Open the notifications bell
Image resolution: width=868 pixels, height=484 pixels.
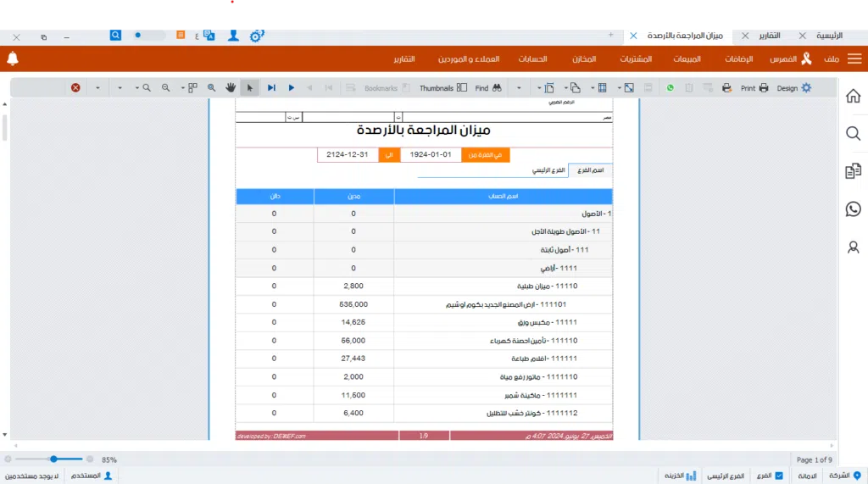click(13, 58)
